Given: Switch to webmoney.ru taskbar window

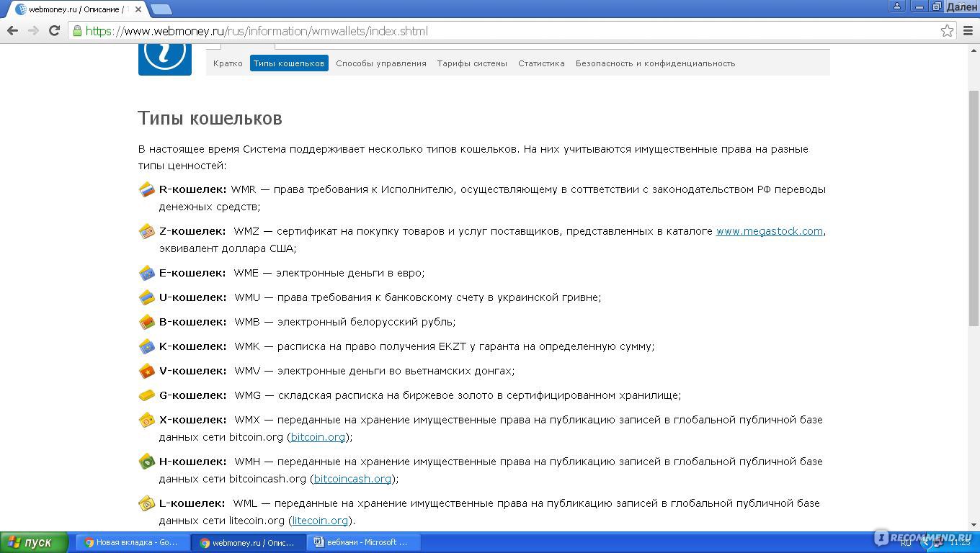Looking at the screenshot, I should 249,542.
